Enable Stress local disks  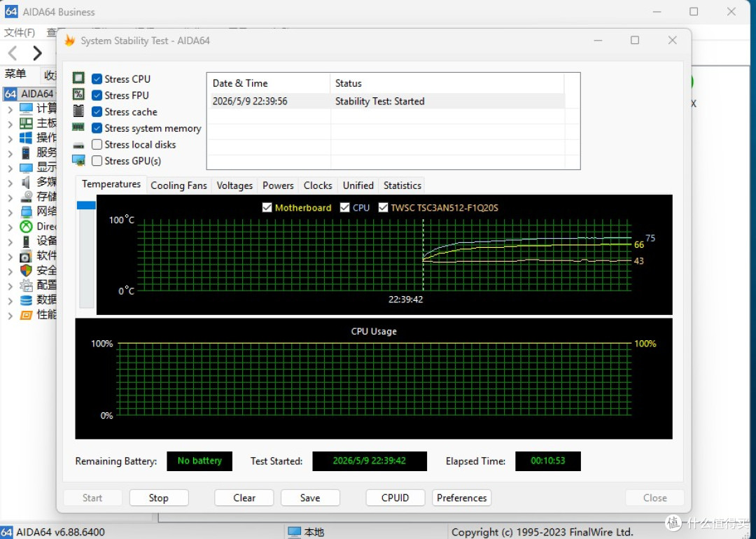tap(97, 144)
